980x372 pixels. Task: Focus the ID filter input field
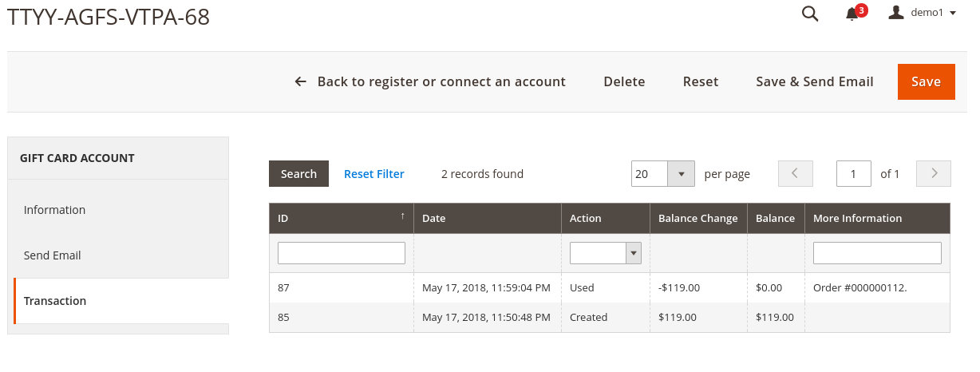342,253
